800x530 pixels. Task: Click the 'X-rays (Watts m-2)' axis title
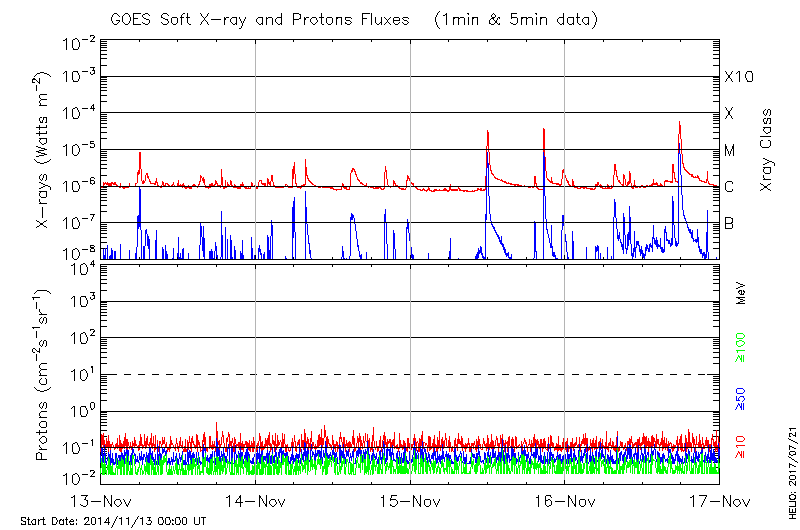43,150
